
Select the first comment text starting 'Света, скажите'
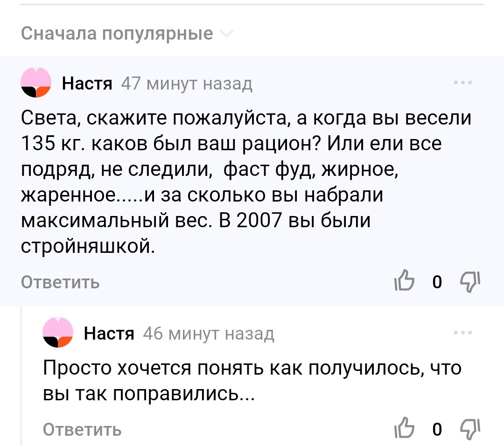246,182
